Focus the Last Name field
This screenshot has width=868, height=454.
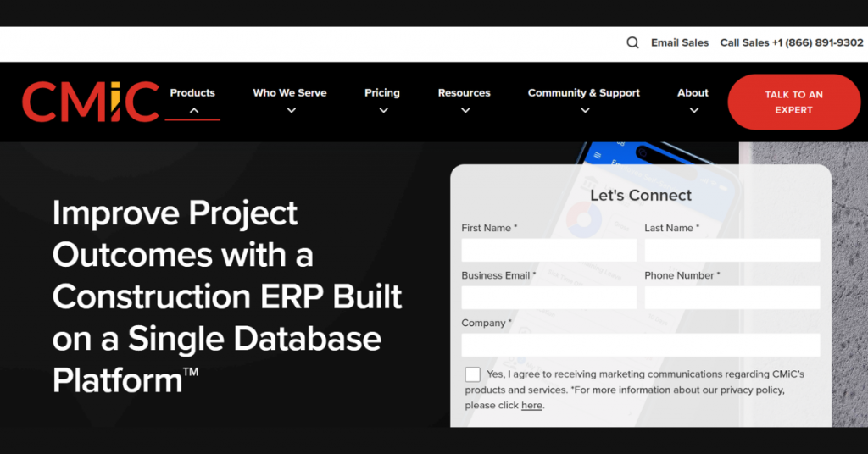(x=732, y=250)
